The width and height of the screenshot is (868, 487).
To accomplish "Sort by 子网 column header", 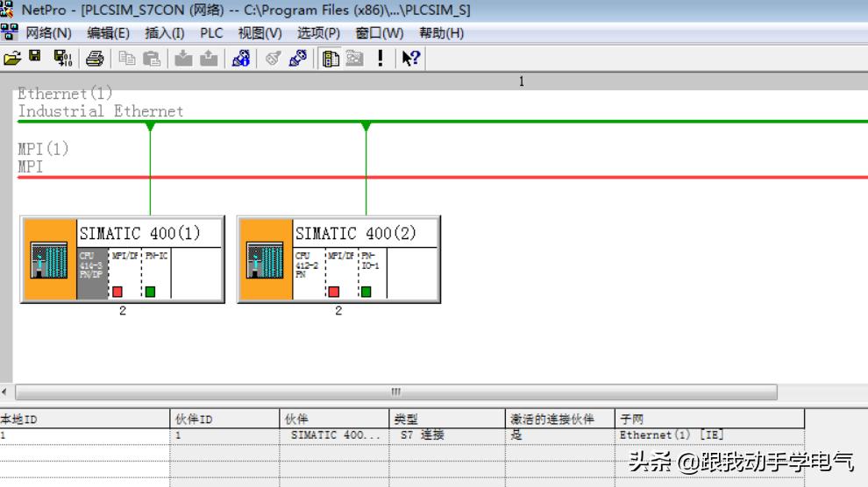I will (709, 419).
